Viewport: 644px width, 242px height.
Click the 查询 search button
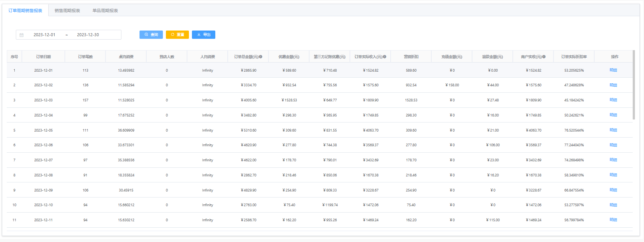pyautogui.click(x=151, y=35)
